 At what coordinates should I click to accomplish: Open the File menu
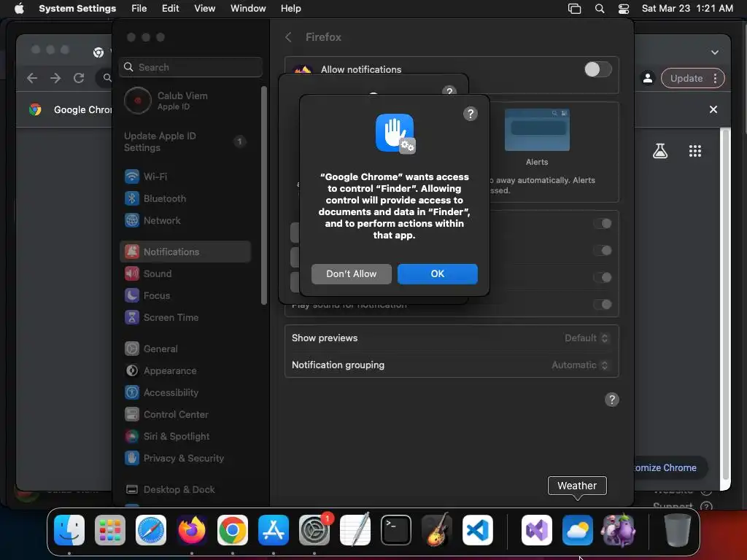(139, 9)
